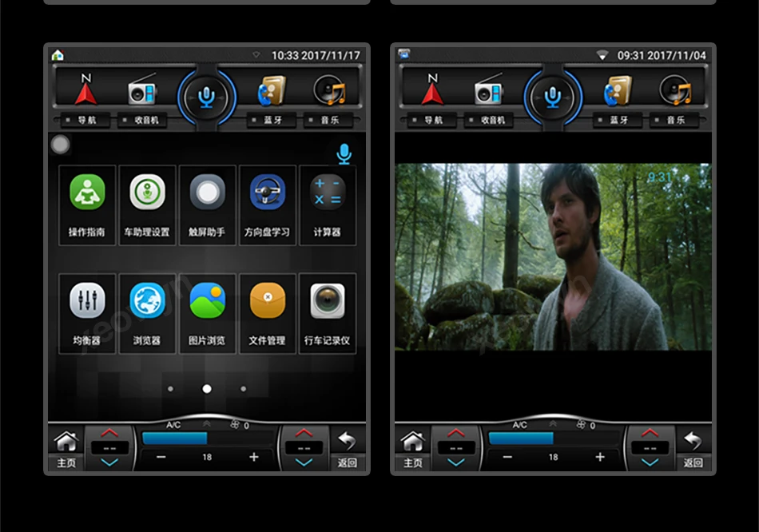Viewport: 759px width, 532px height.
Task: Tap 主页 home on the right screen
Action: pos(412,449)
